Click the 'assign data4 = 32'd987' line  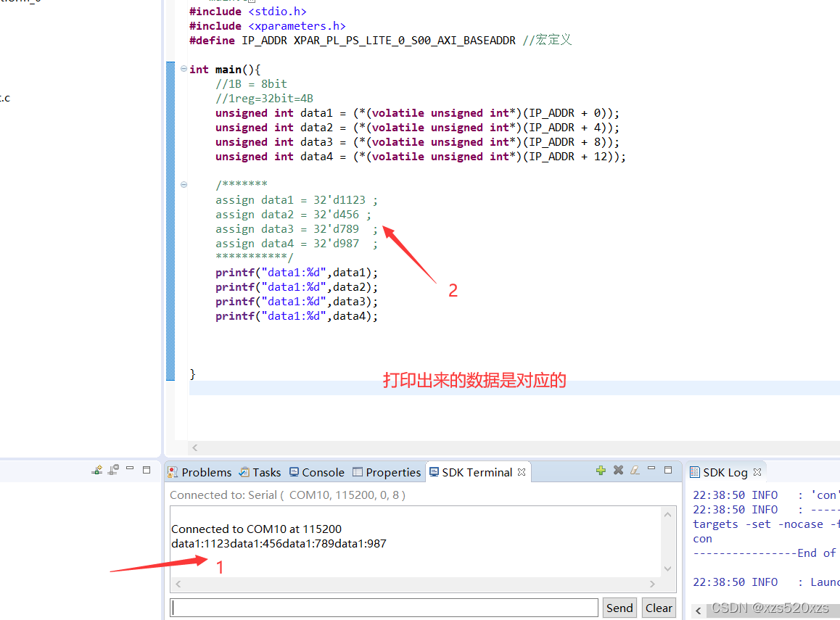pyautogui.click(x=297, y=243)
